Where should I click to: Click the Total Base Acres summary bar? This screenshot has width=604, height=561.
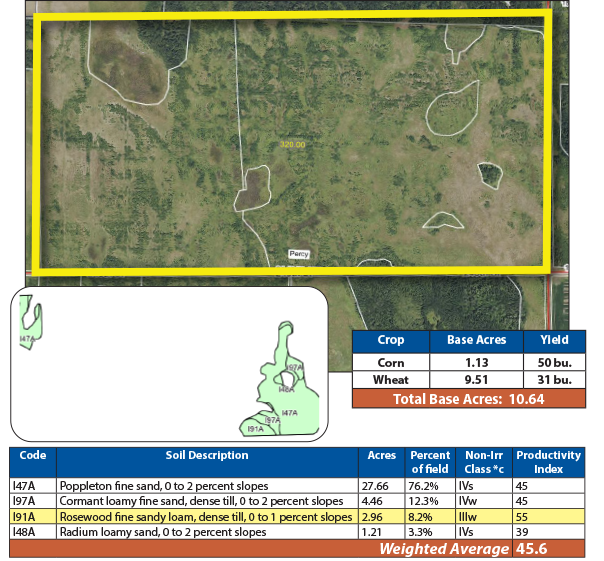[x=467, y=399]
